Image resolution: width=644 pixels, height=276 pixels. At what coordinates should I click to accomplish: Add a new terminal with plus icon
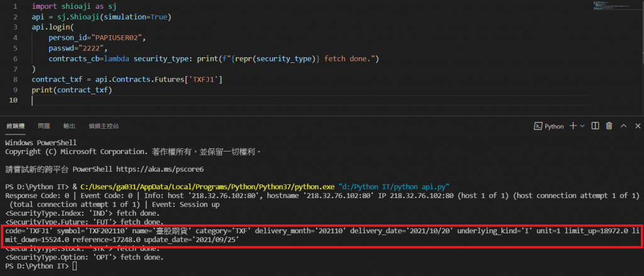click(574, 126)
